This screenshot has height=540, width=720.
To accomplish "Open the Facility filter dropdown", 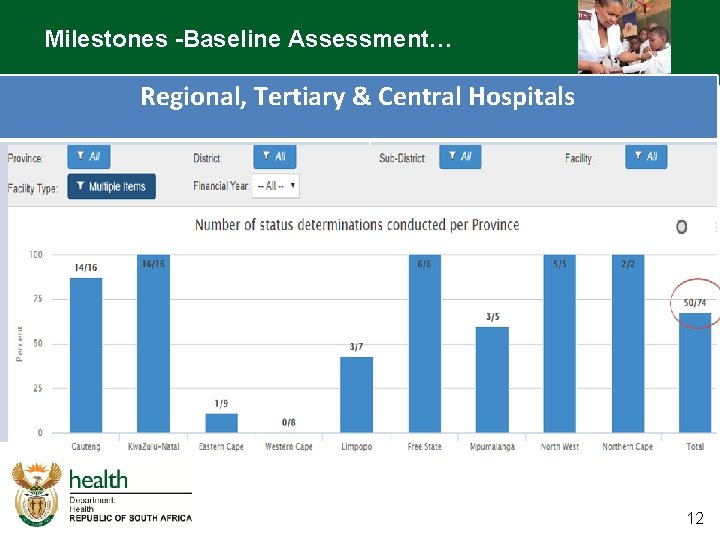I will click(646, 157).
